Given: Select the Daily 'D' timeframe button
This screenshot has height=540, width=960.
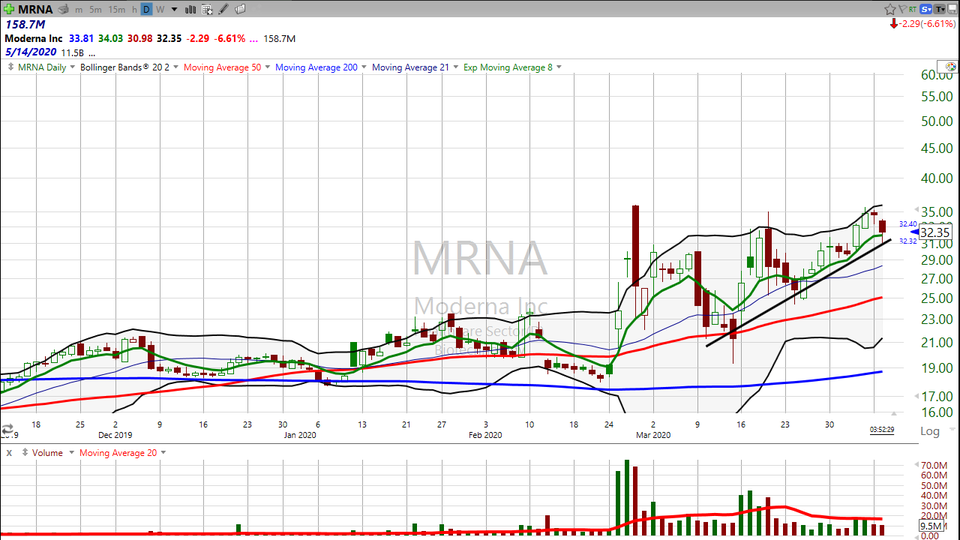Looking at the screenshot, I should tap(146, 9).
